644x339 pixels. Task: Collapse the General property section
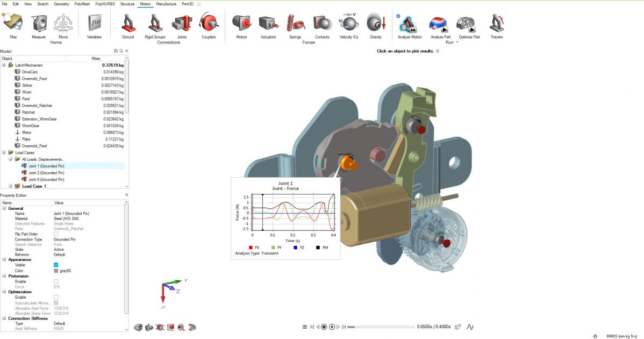pos(4,208)
